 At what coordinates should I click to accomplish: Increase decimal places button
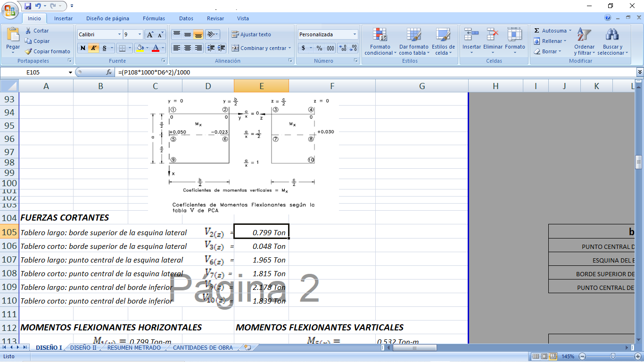[343, 48]
